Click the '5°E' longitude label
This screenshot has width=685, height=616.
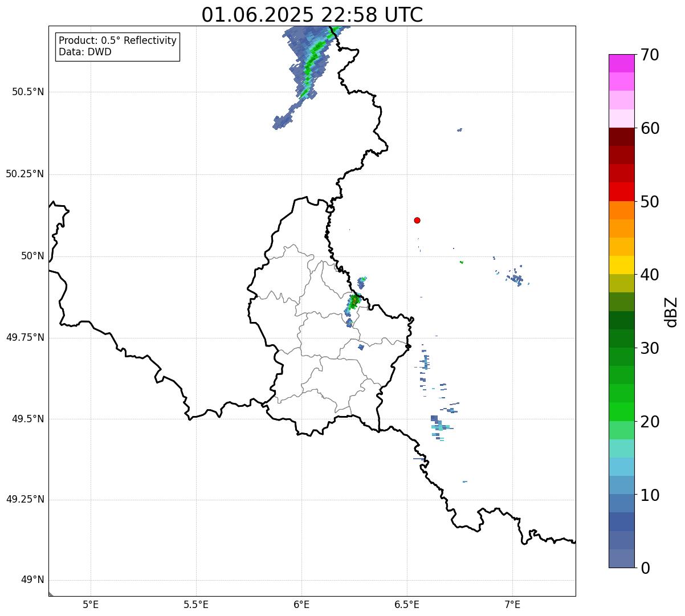(91, 605)
